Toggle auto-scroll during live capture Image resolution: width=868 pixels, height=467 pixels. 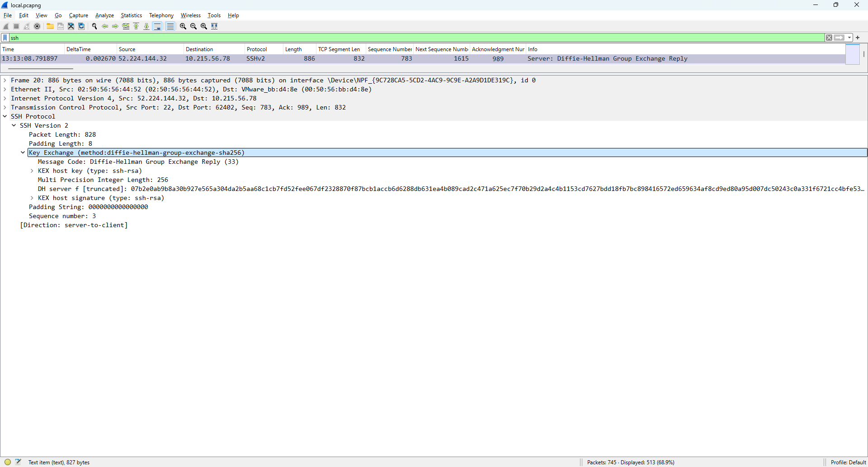coord(157,26)
